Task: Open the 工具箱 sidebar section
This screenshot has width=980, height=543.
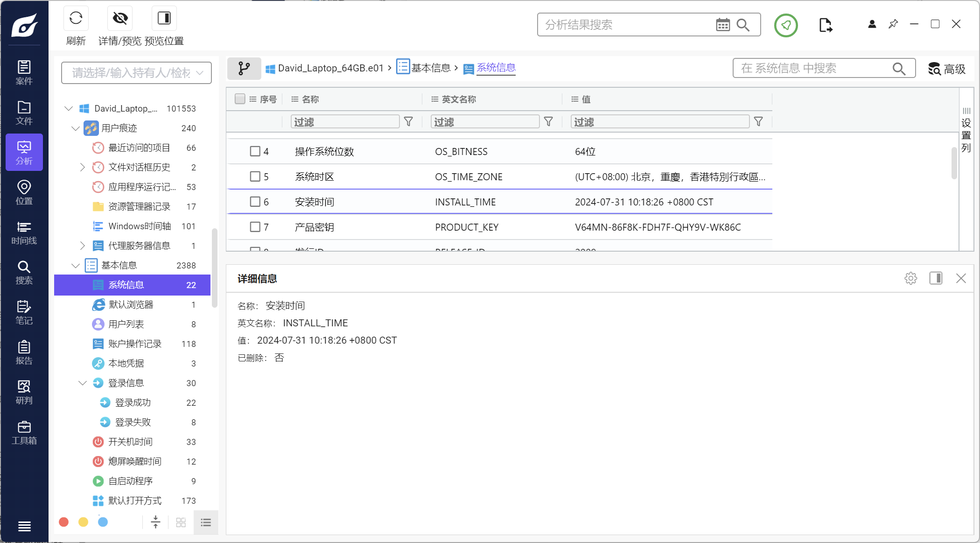Action: coord(24,432)
